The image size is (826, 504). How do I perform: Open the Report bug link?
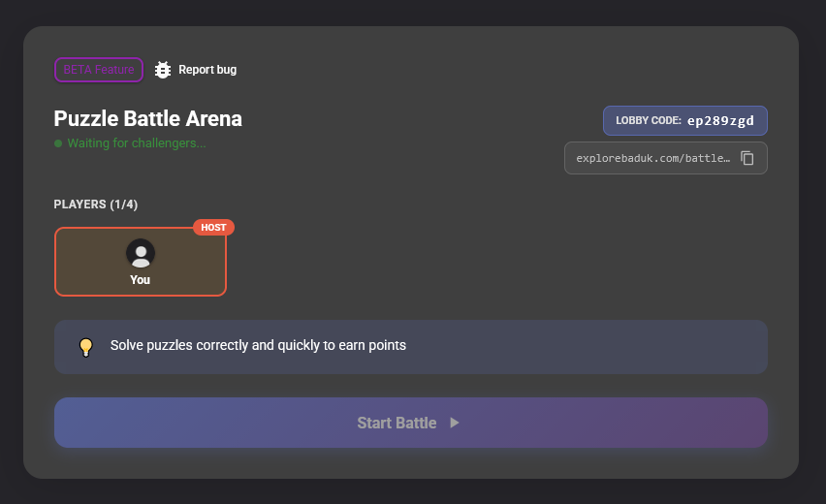click(x=207, y=70)
